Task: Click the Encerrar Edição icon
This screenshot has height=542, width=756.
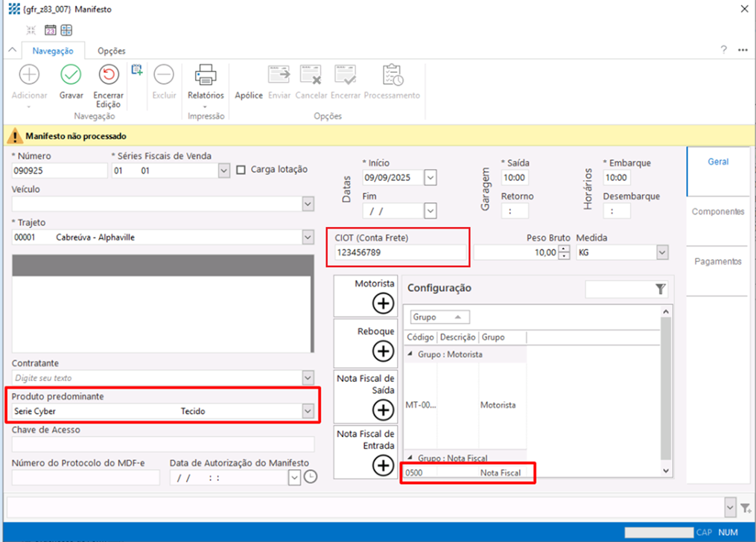Action: click(x=109, y=75)
